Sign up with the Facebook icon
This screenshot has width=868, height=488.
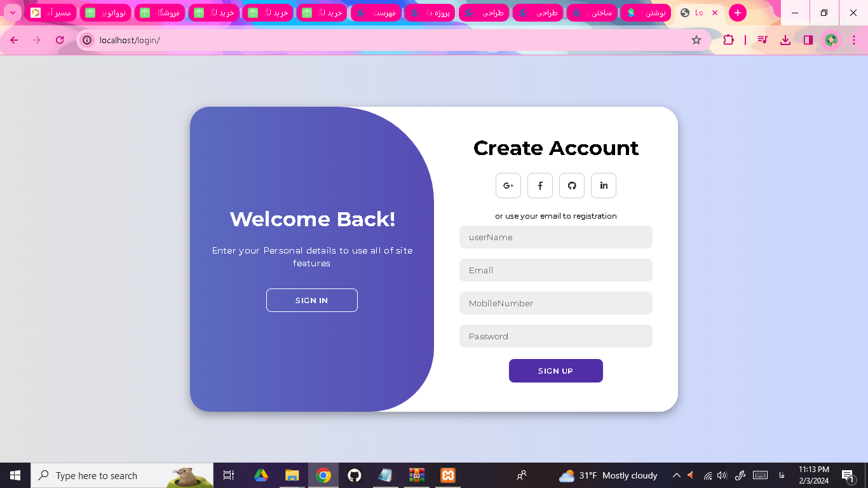click(540, 186)
